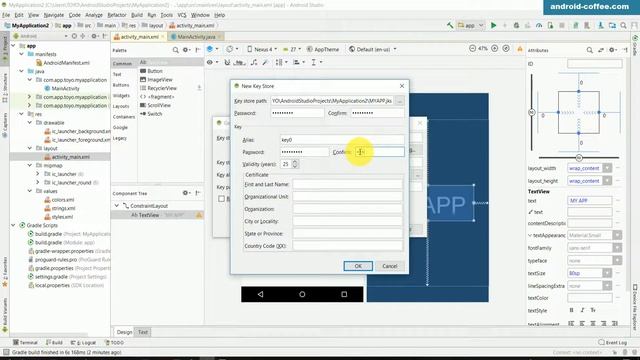Click the Clear All Constraints icon
The height and width of the screenshot is (360, 640).
click(254, 62)
